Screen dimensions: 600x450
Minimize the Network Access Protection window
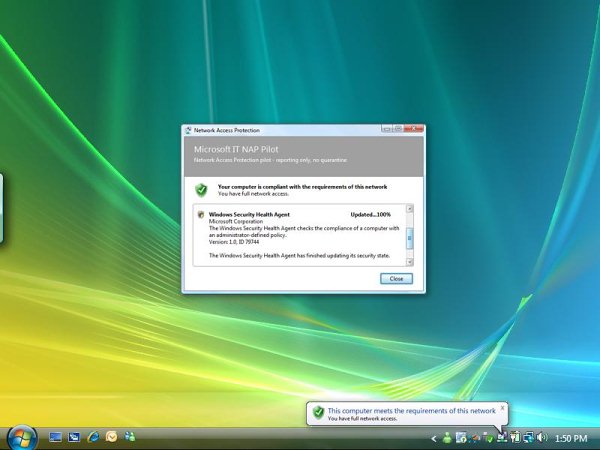[x=386, y=129]
